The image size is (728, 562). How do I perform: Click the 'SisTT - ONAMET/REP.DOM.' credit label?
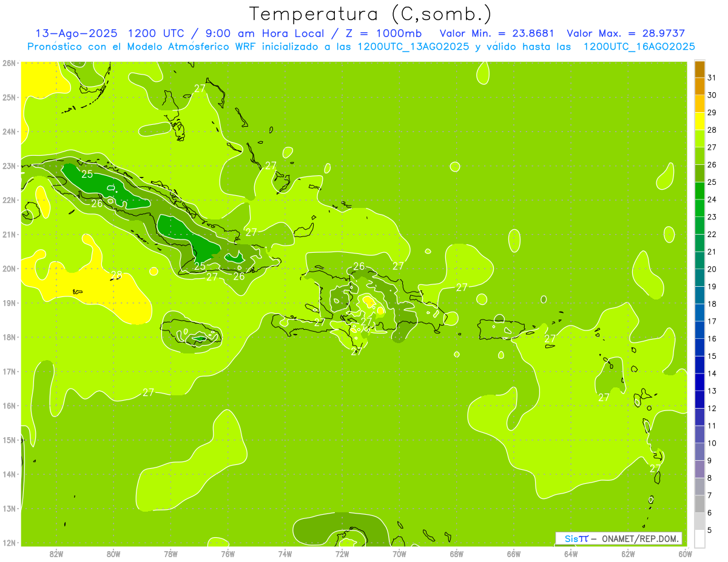coord(618,538)
